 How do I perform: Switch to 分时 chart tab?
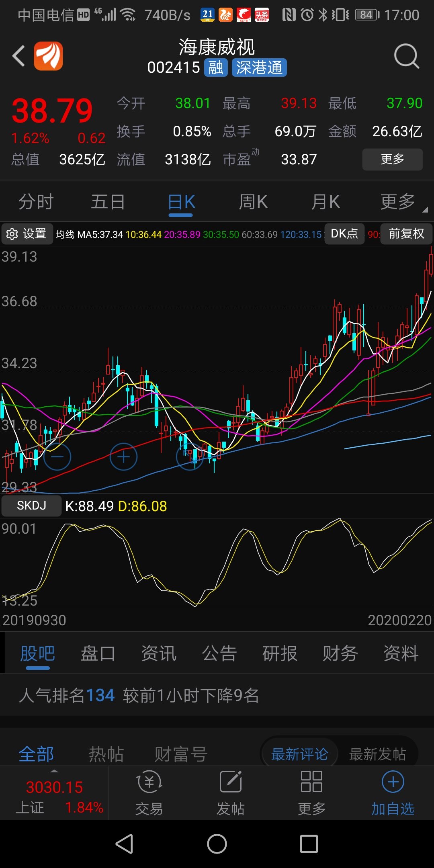(36, 202)
